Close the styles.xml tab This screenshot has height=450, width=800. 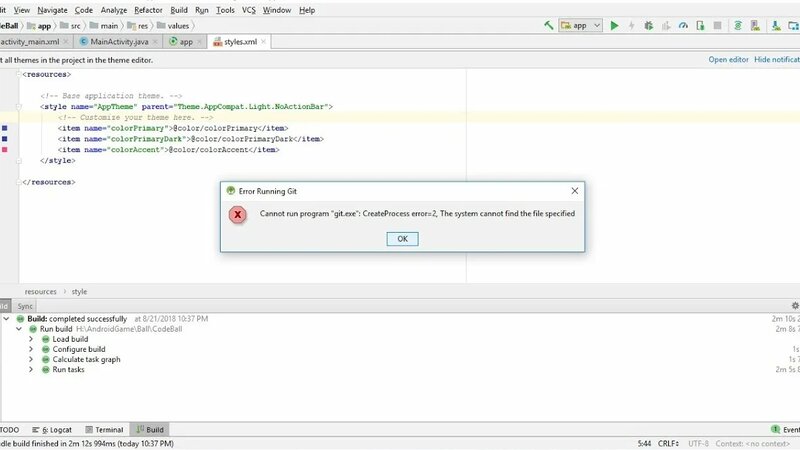click(x=263, y=42)
